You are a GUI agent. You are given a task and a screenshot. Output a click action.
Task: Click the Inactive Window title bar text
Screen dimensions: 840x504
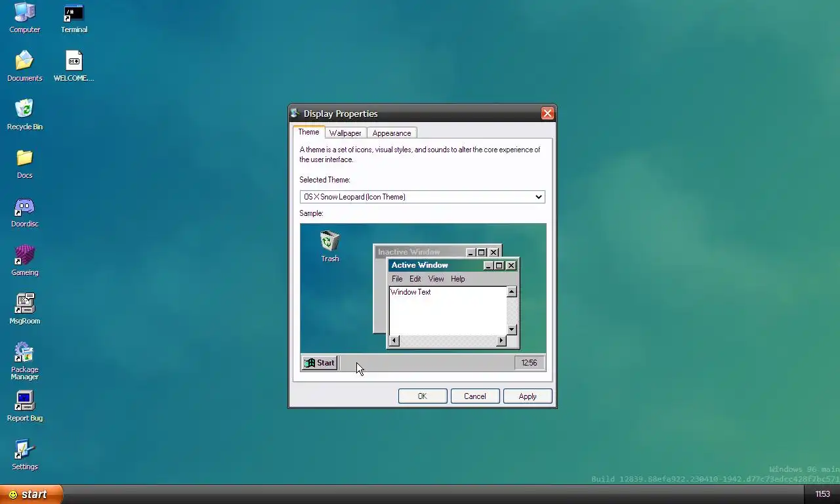[x=409, y=252]
